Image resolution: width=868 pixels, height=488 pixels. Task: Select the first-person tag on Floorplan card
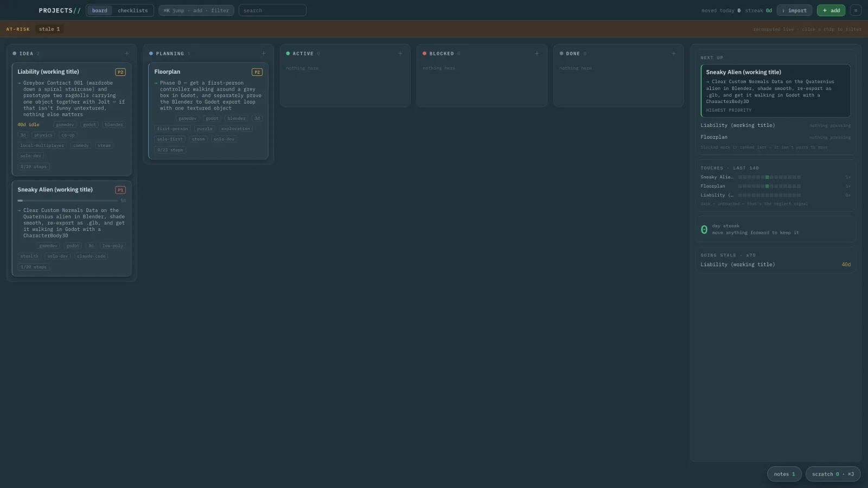pyautogui.click(x=173, y=129)
